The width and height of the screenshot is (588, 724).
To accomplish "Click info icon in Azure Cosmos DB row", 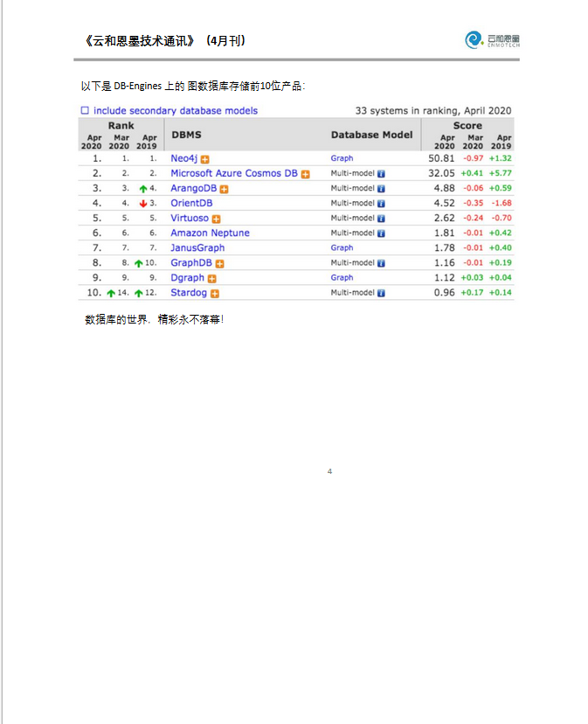I will coord(381,174).
